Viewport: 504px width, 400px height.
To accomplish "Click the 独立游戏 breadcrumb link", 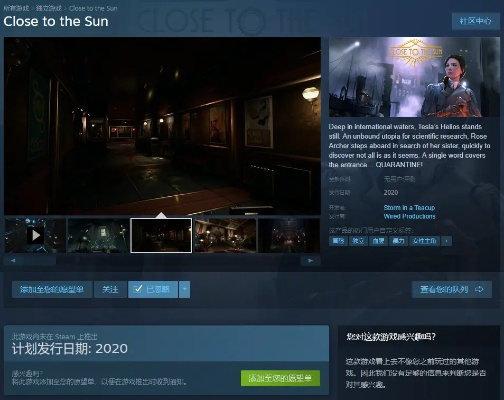I will (x=49, y=8).
